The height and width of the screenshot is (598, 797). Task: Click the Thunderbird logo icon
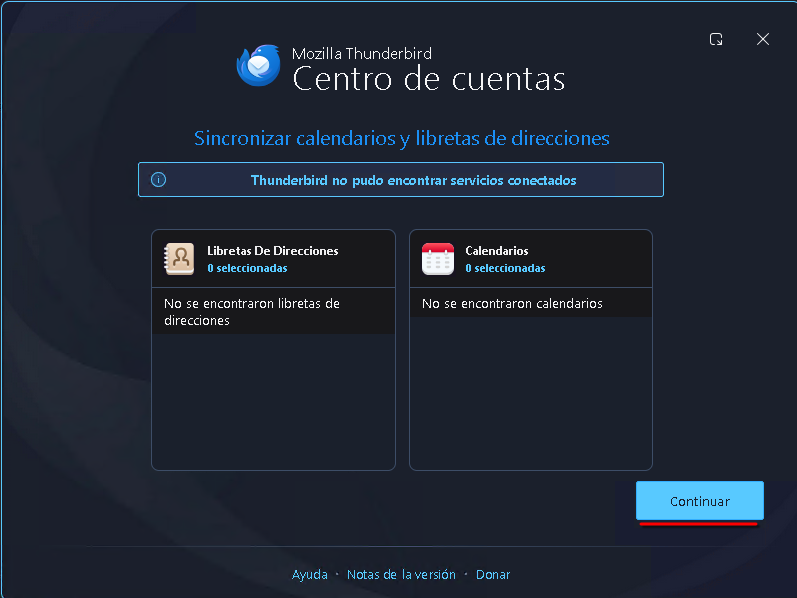tap(258, 65)
